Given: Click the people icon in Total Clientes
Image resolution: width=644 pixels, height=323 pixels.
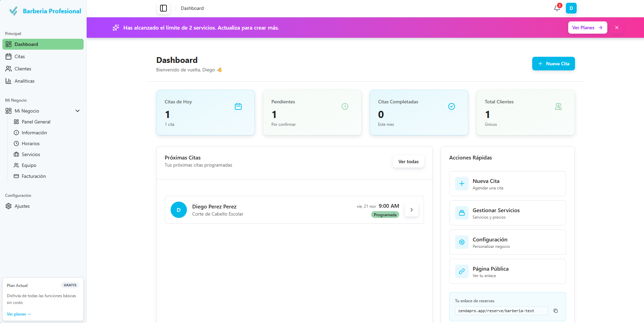Looking at the screenshot, I should [558, 106].
